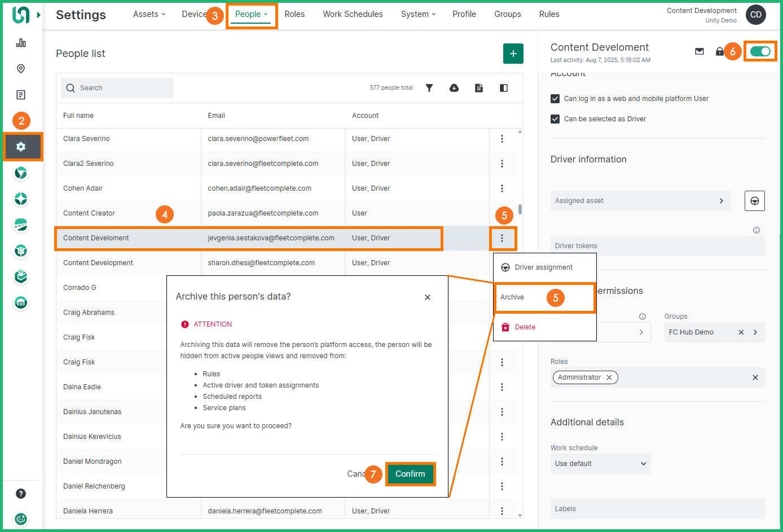Click the cloud download icon
The width and height of the screenshot is (783, 532).
(454, 88)
